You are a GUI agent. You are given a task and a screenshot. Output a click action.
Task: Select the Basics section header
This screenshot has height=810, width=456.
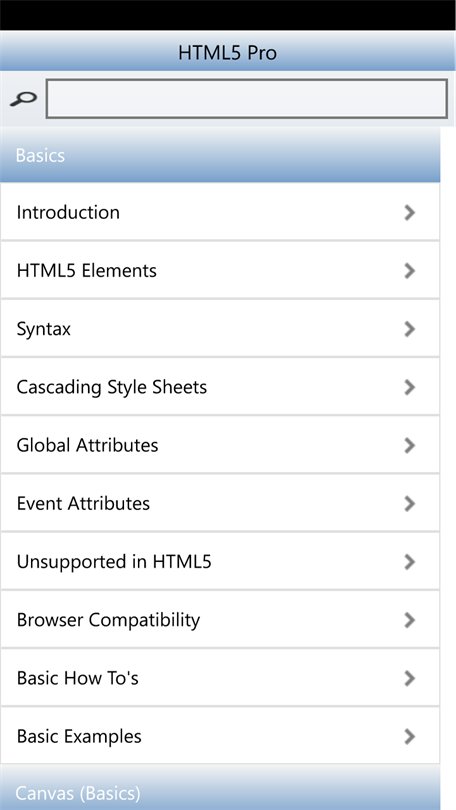click(x=220, y=155)
